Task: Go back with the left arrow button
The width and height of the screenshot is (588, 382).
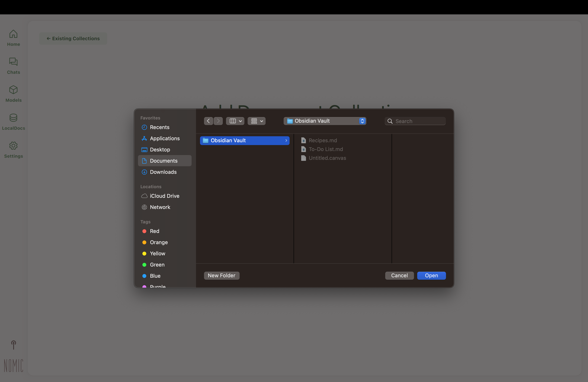Action: click(208, 121)
